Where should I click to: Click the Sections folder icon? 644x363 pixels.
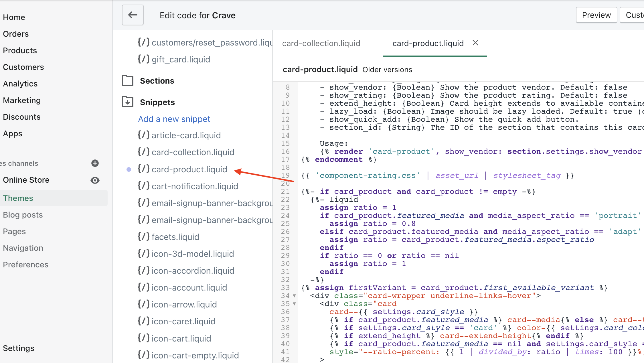128,81
